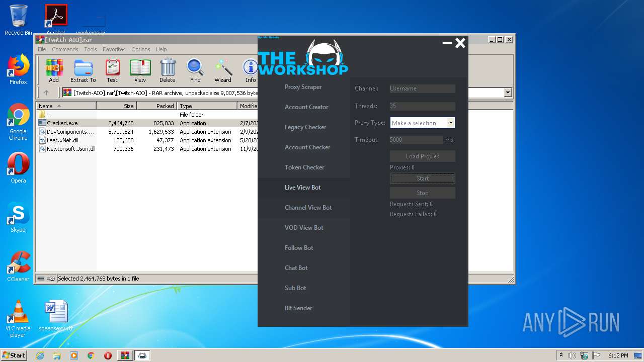Select Token Checker in sidebar
This screenshot has width=644, height=362.
(303, 167)
